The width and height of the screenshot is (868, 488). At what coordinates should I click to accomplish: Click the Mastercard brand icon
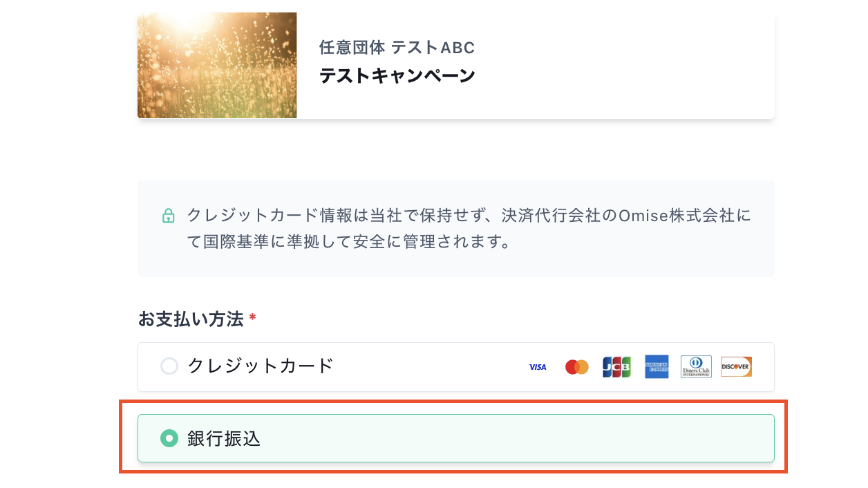(x=576, y=367)
